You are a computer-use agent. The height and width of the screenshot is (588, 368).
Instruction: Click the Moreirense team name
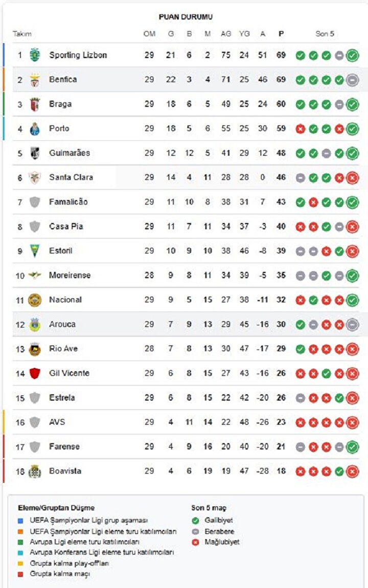pos(70,275)
